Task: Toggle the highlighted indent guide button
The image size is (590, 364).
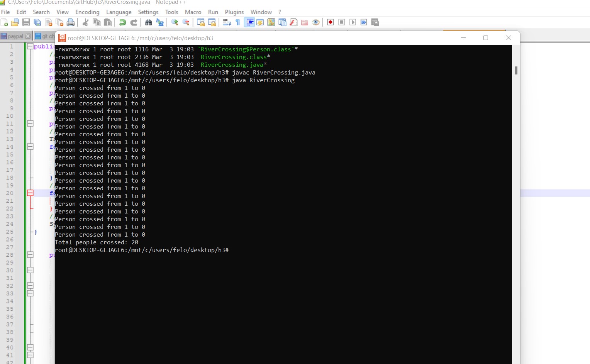Action: click(249, 22)
